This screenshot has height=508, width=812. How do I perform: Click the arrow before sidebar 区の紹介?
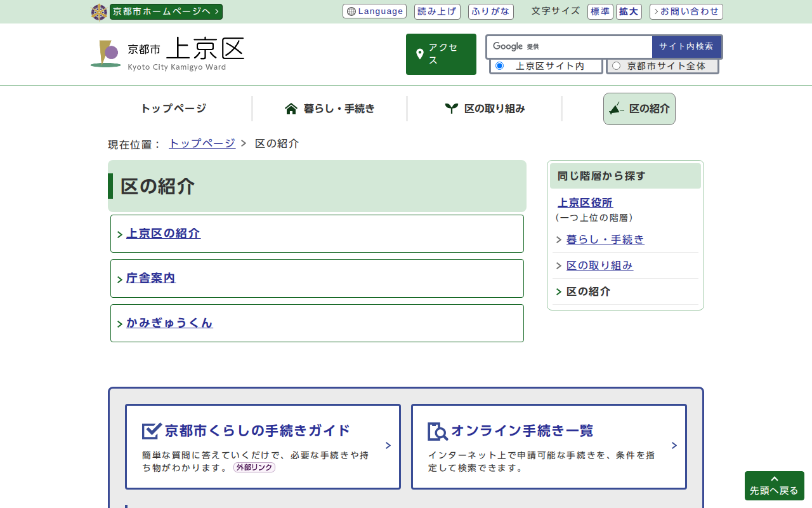click(559, 292)
